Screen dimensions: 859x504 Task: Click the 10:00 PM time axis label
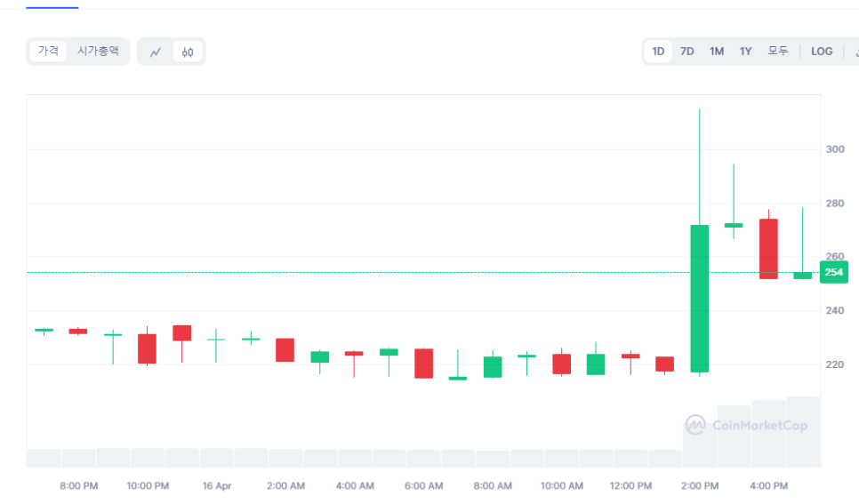click(148, 486)
